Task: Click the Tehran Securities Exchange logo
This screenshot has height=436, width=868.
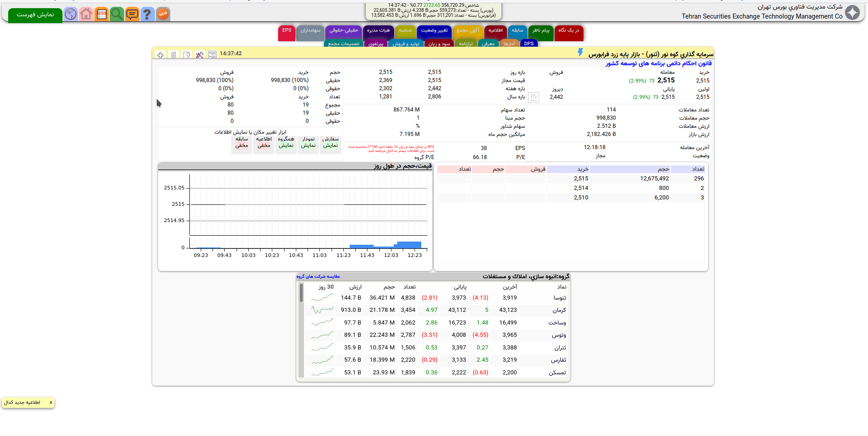Action: point(853,13)
